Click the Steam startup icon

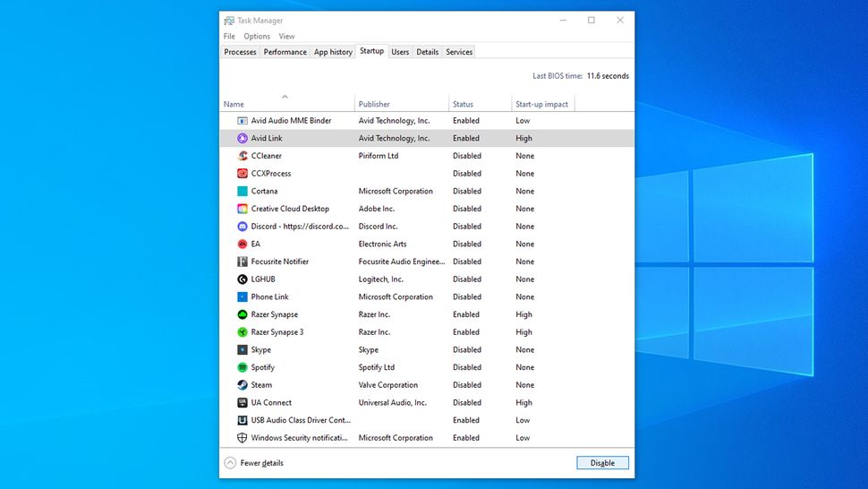(x=242, y=385)
